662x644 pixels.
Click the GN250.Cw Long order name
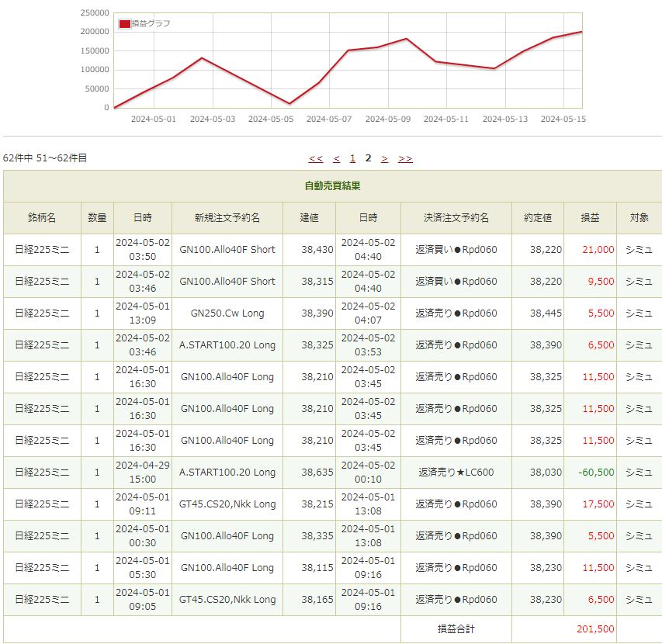(x=227, y=313)
